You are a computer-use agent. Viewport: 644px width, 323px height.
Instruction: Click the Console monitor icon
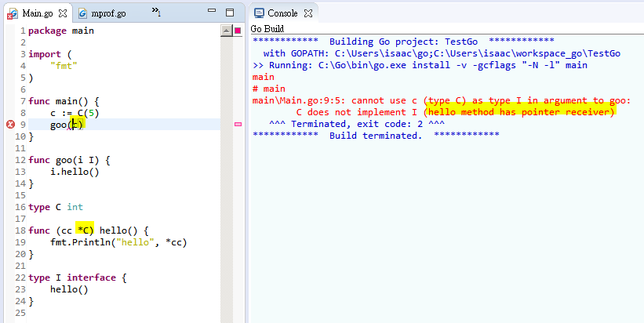[259, 13]
